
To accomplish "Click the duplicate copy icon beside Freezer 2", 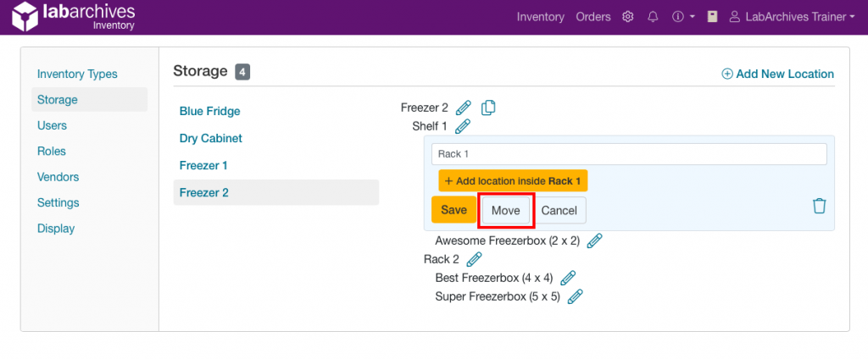I will point(488,108).
